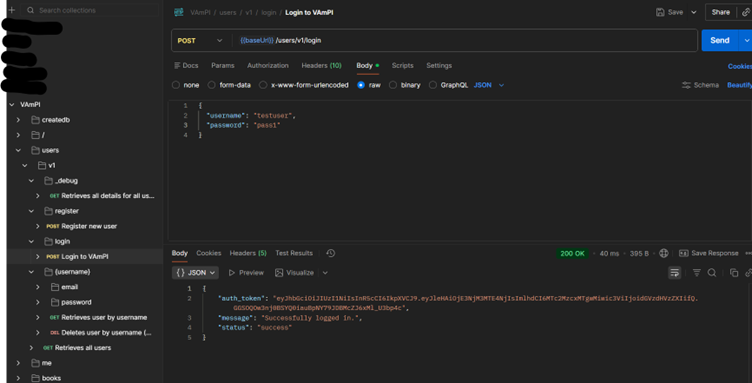Open the raw body JSON language dropdown
752x383 pixels.
489,85
